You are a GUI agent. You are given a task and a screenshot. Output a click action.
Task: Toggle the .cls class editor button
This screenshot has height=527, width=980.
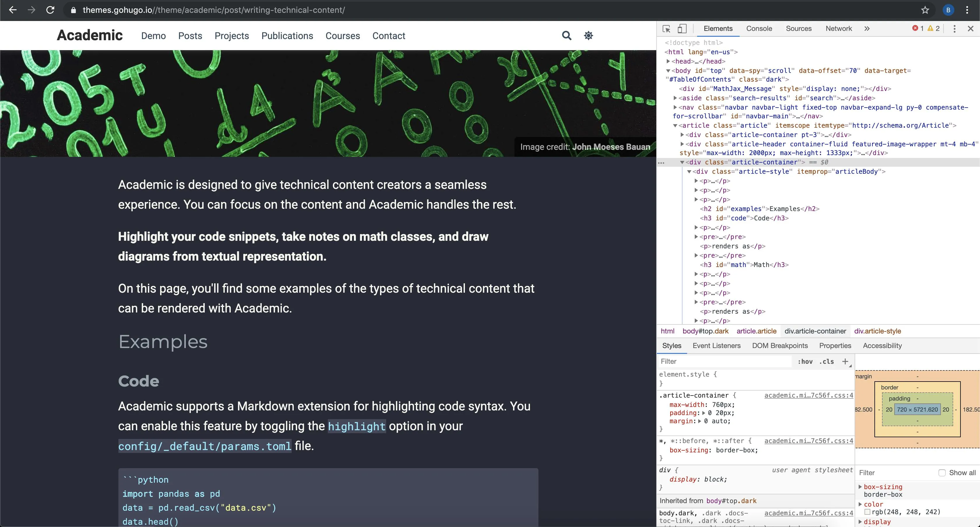(826, 361)
